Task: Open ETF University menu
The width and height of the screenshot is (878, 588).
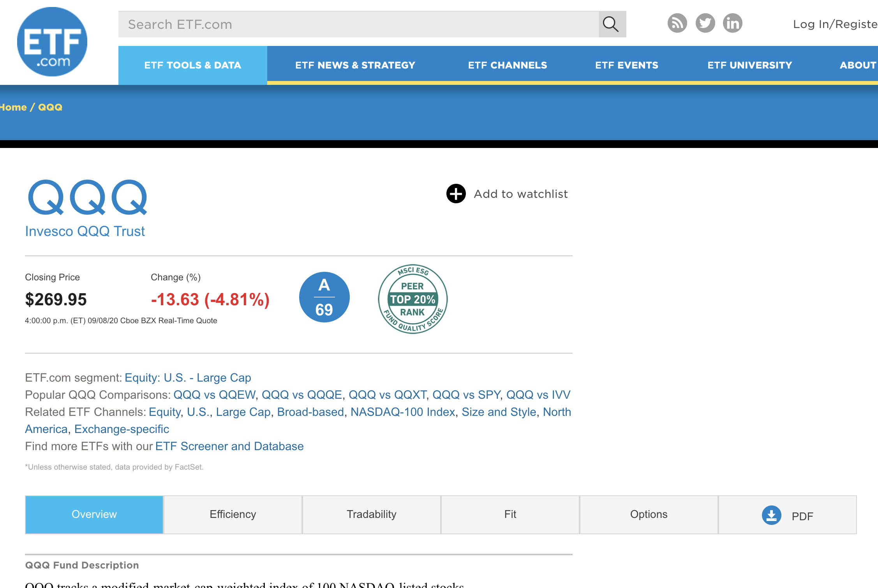Action: [749, 65]
